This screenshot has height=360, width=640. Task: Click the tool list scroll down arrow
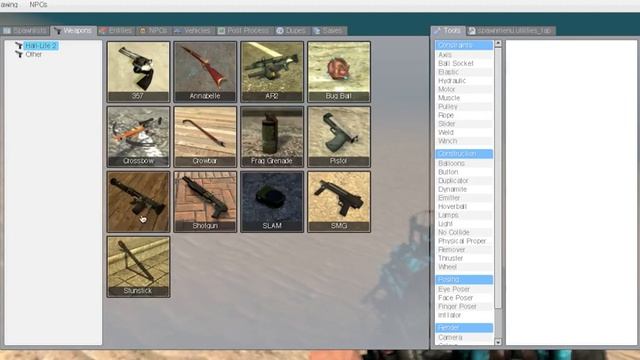point(498,342)
